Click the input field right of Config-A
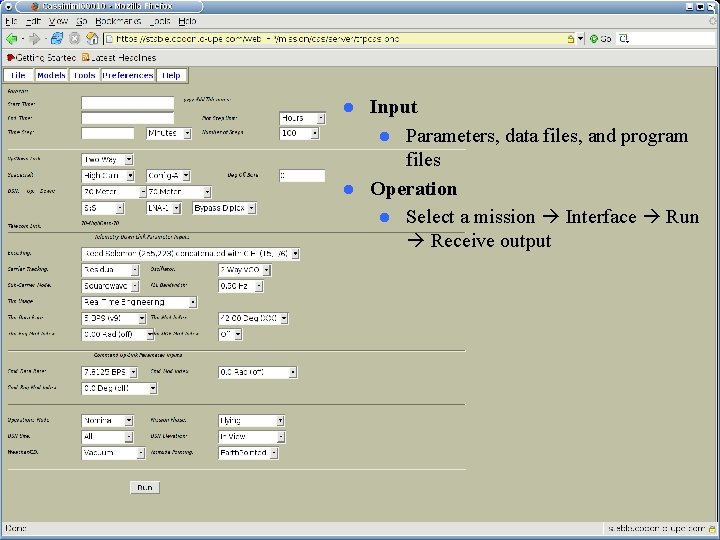Viewport: 720px width, 540px height. [x=302, y=175]
